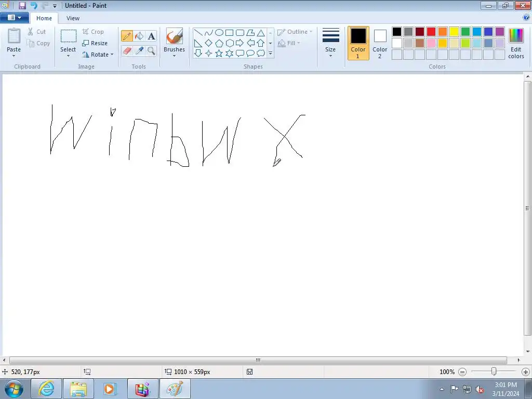Switch to the Home ribbon tab
The height and width of the screenshot is (399, 532).
pos(44,18)
